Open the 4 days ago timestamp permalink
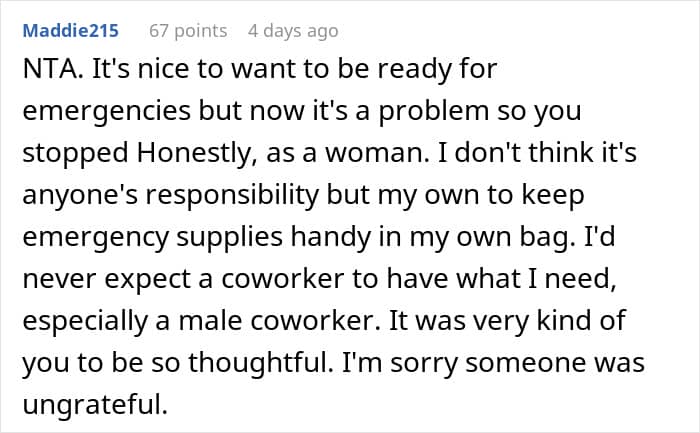Viewport: 700px width, 433px height. [x=293, y=31]
